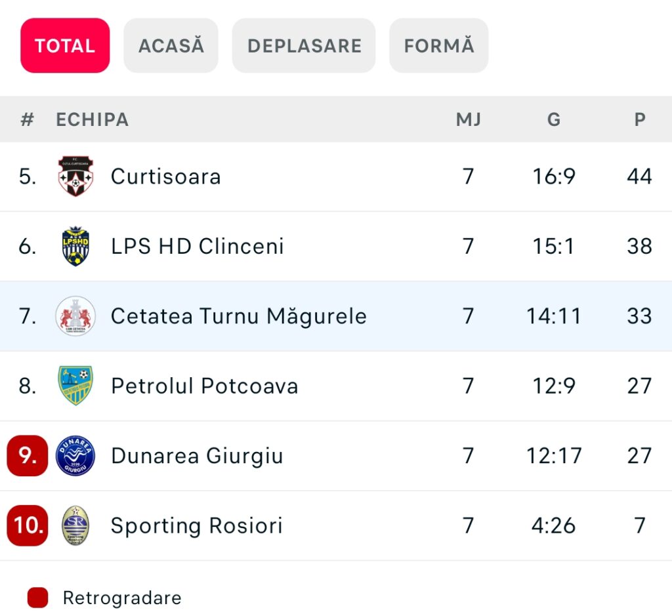The width and height of the screenshot is (672, 616).
Task: Switch to the ACASĂ tab
Action: 171,45
